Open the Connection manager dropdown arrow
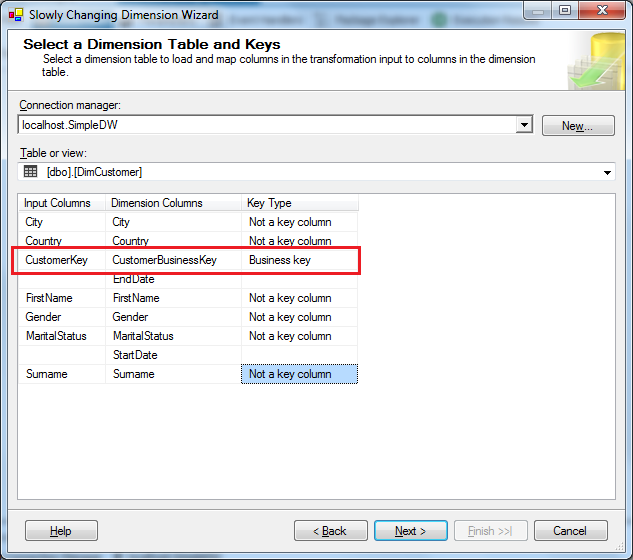Viewport: 633px width, 560px height. coord(523,125)
